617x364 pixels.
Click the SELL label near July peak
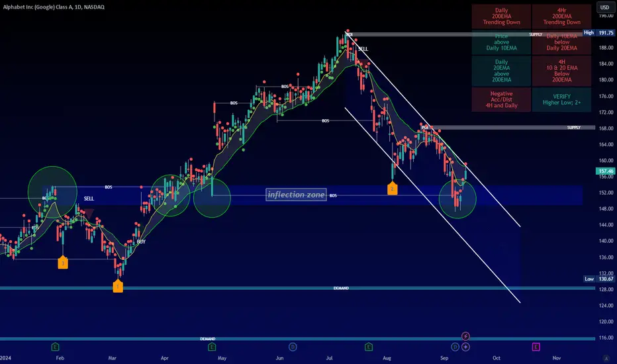(363, 49)
